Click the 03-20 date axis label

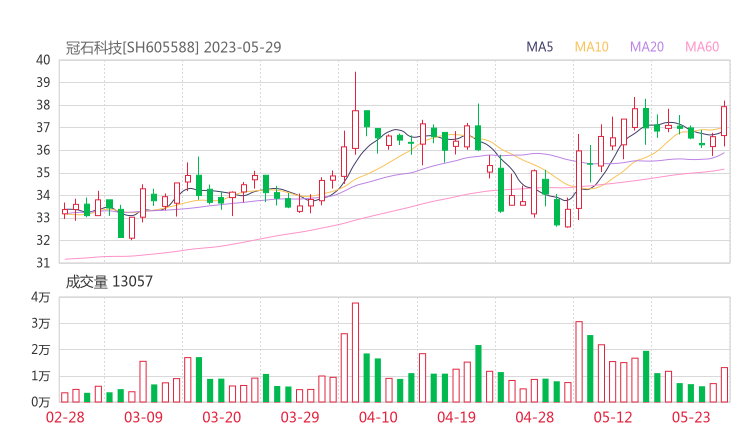(x=222, y=417)
